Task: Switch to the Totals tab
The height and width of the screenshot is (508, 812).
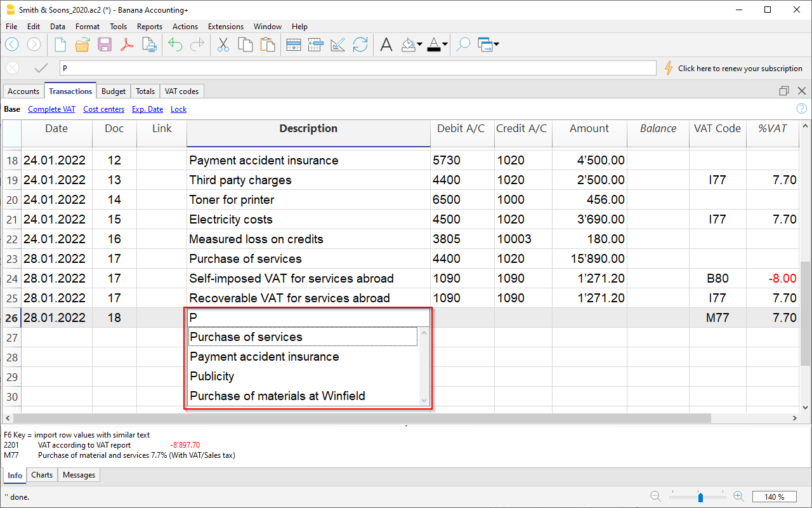Action: [x=145, y=91]
